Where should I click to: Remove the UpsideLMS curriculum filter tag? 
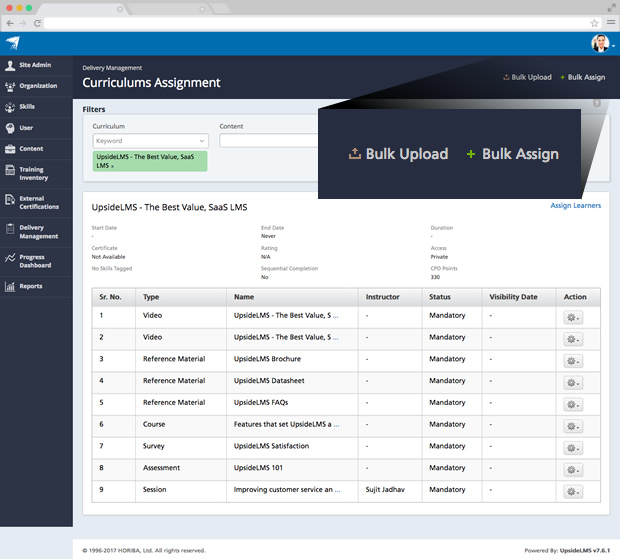112,166
